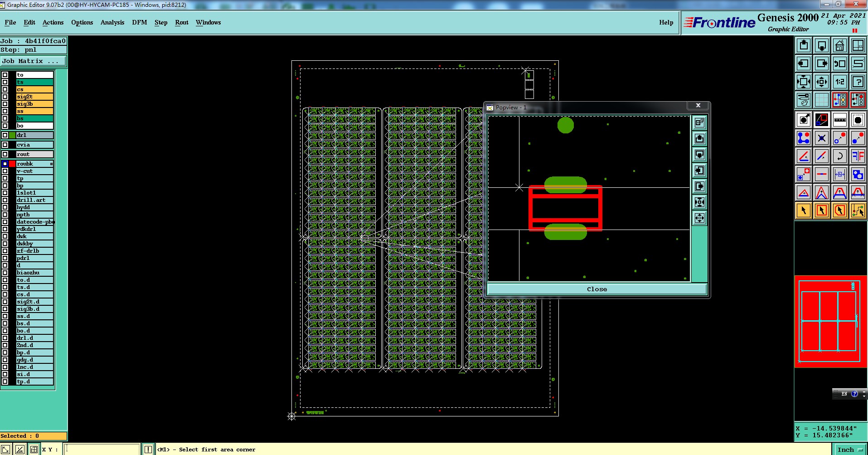Toggle the checkbox for layer roubk
The width and height of the screenshot is (868, 455).
point(5,164)
